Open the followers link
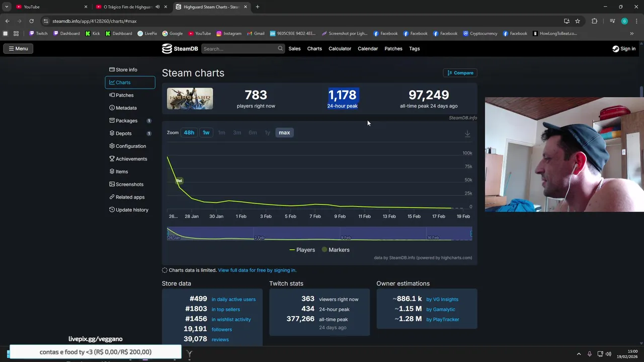Viewport: 644px width, 362px height. tap(221, 330)
